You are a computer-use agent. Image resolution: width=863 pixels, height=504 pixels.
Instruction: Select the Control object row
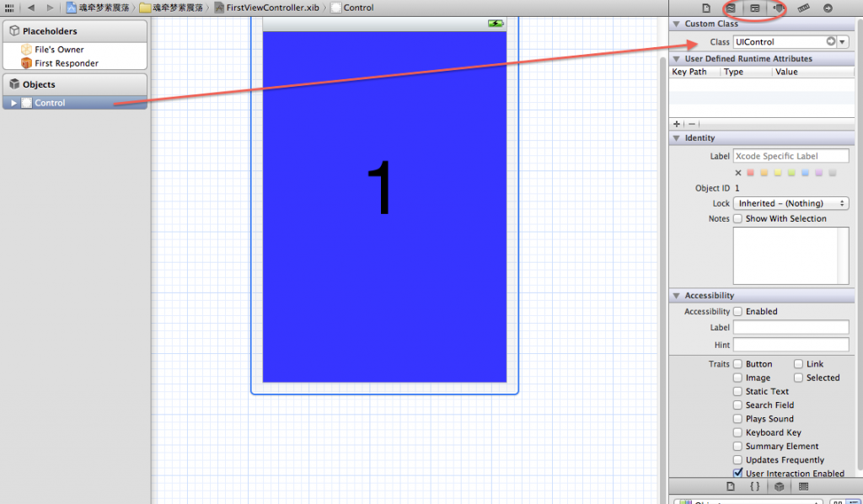75,103
